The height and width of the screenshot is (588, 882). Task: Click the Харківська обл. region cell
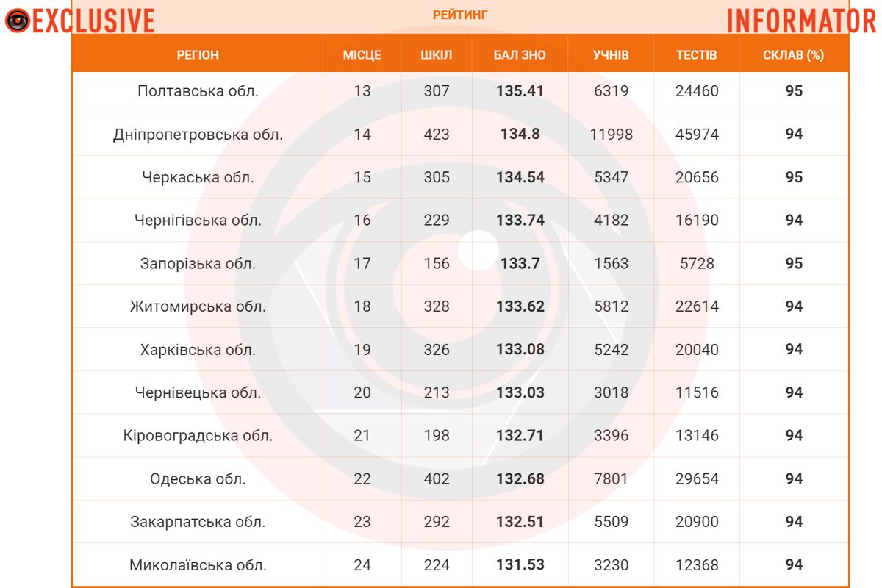(198, 349)
